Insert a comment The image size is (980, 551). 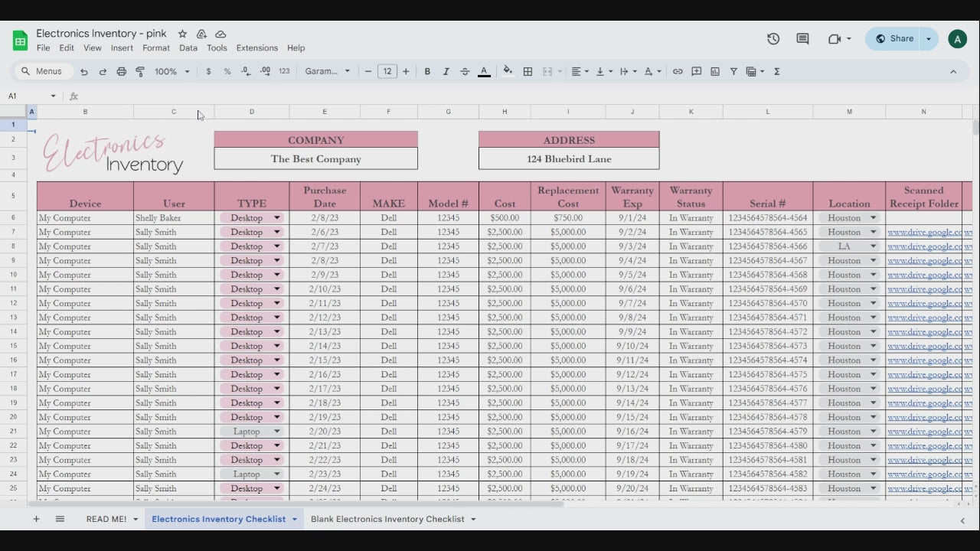[x=696, y=71]
